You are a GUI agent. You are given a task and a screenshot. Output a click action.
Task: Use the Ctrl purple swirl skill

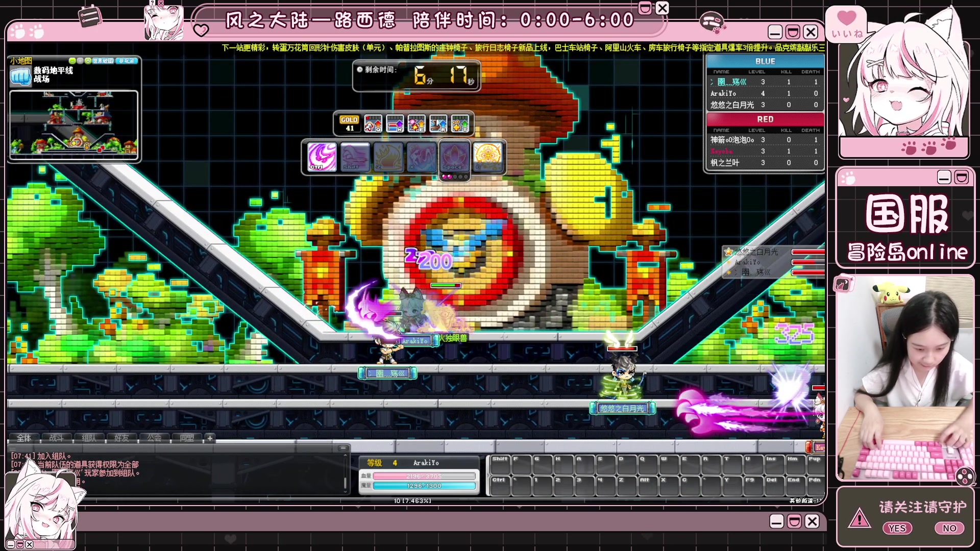click(322, 157)
